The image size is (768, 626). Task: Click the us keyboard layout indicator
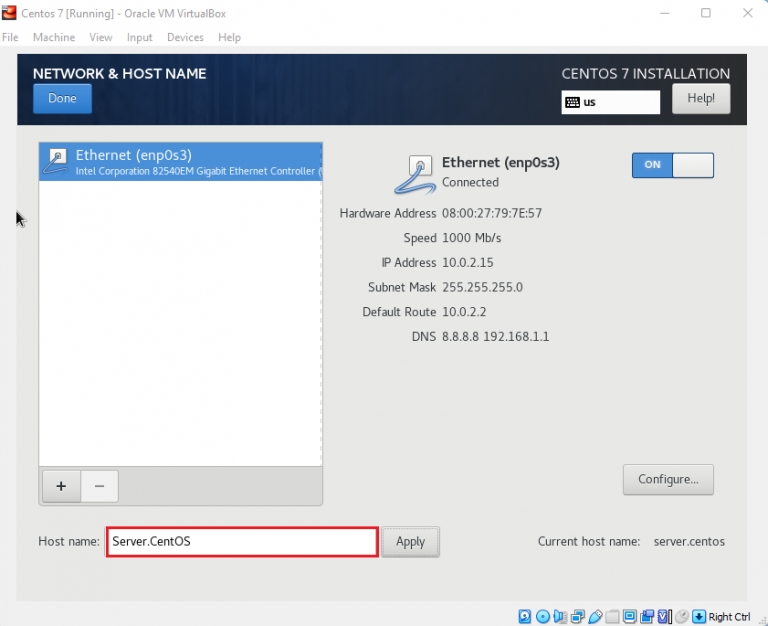610,102
